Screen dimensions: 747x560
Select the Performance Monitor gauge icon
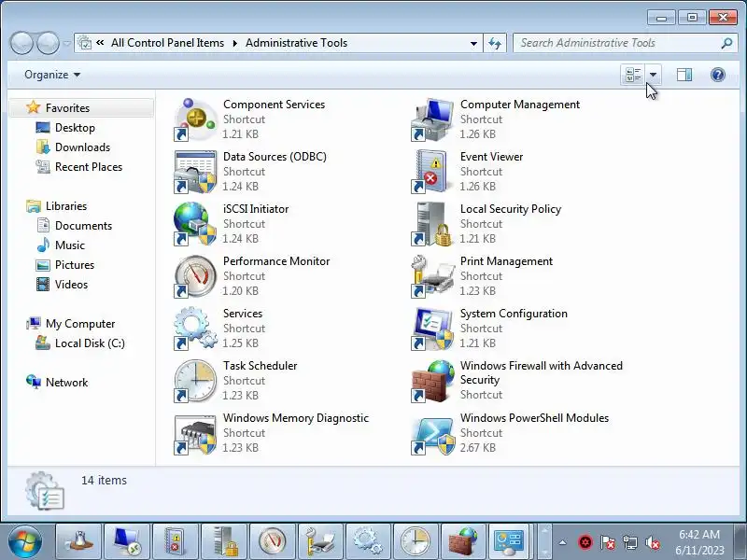pyautogui.click(x=195, y=276)
